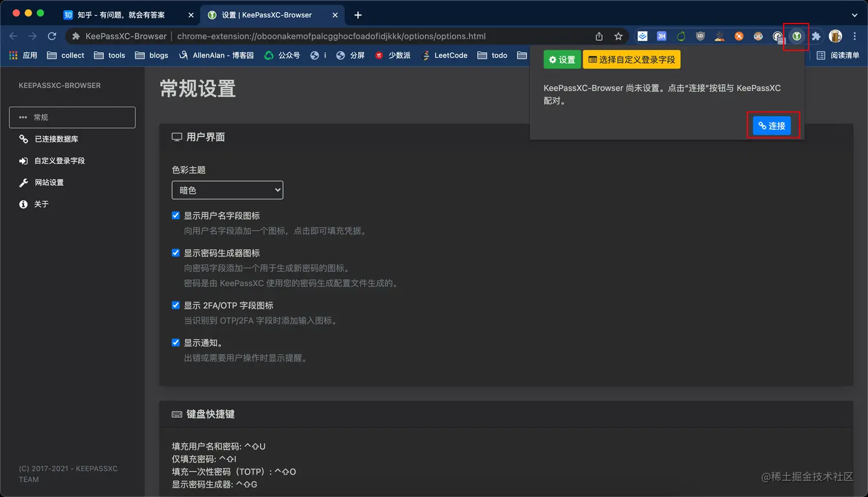The height and width of the screenshot is (497, 868).
Task: Open the new tab plus button
Action: tap(358, 15)
